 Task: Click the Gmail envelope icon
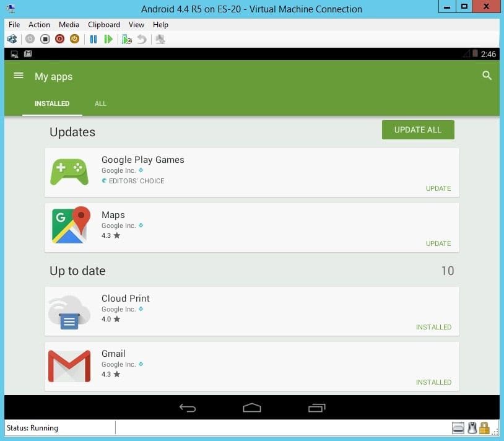(69, 366)
